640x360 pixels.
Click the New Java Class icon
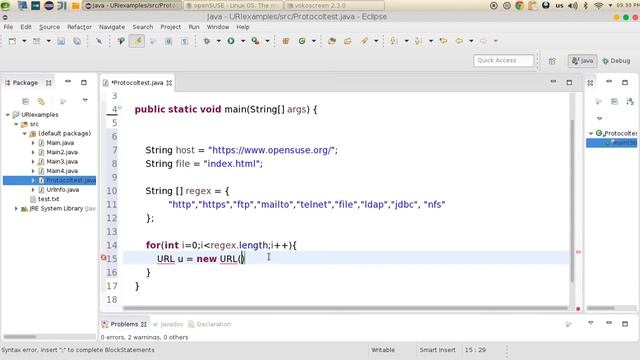[302, 41]
